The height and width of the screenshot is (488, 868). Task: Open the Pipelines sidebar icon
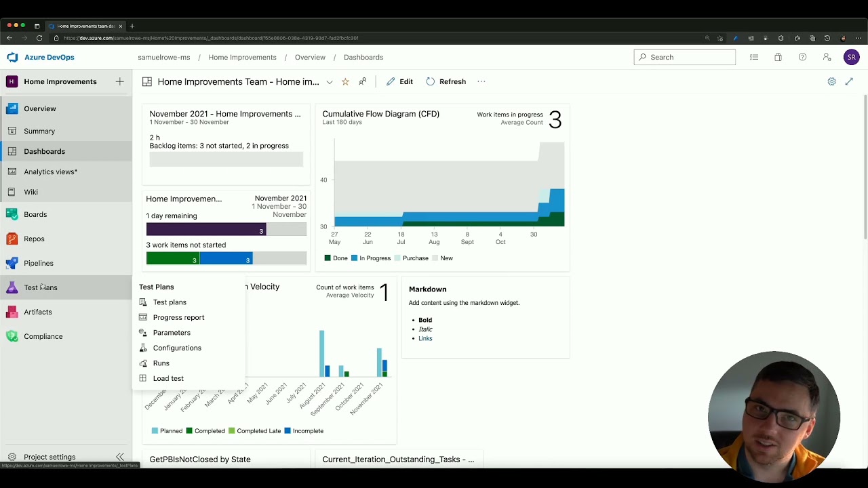(12, 263)
